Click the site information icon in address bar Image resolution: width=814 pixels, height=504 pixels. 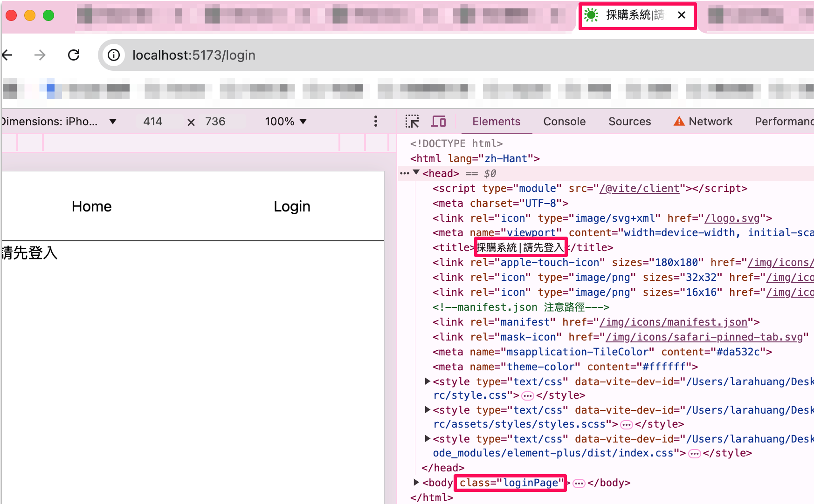(x=114, y=55)
